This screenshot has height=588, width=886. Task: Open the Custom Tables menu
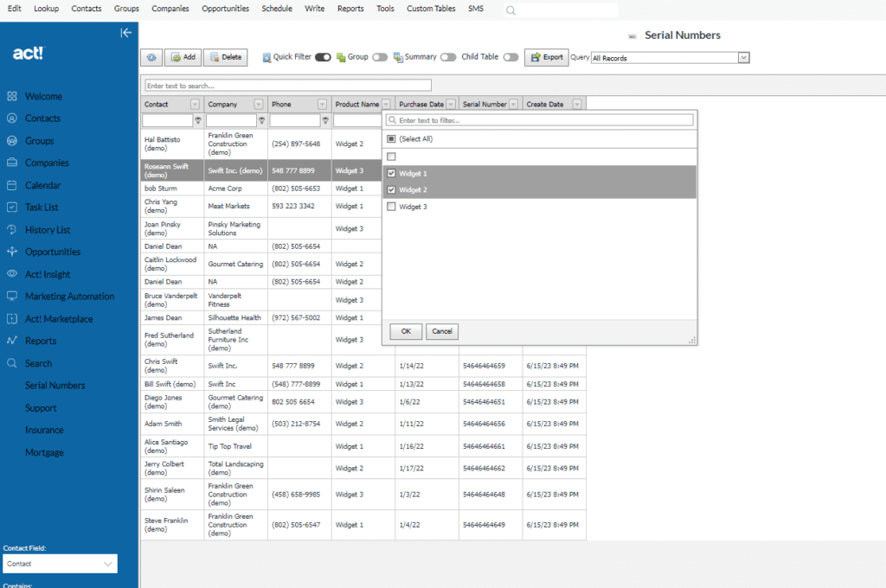tap(431, 9)
